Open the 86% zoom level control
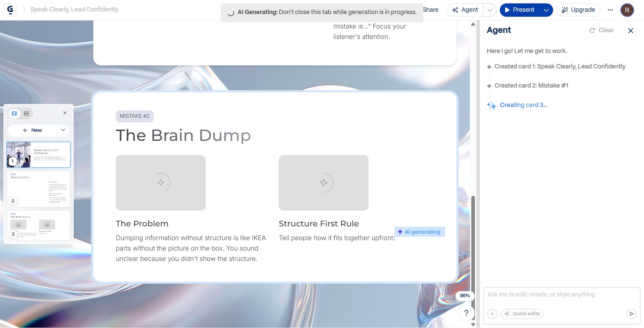Image resolution: width=644 pixels, height=328 pixels. [x=465, y=295]
